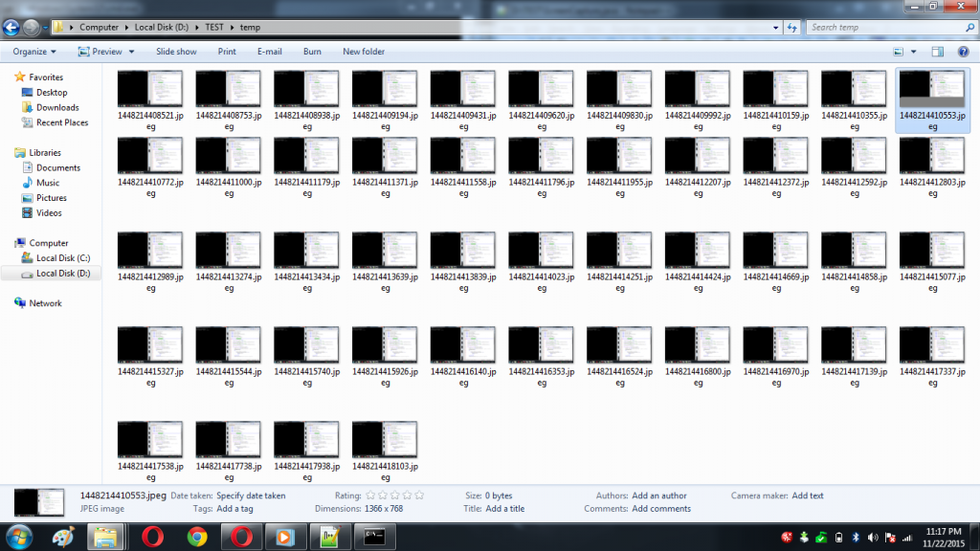Image resolution: width=980 pixels, height=551 pixels.
Task: Open the Help question mark icon
Action: [966, 51]
